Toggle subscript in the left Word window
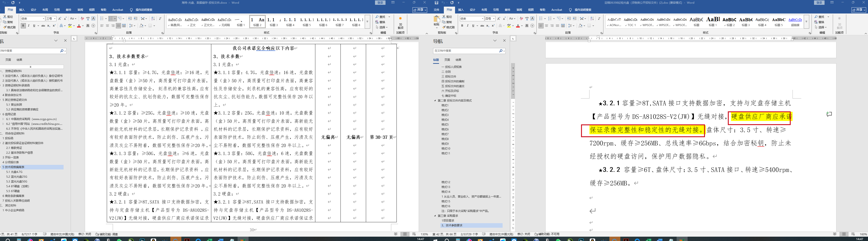This screenshot has width=868, height=241. 49,26
